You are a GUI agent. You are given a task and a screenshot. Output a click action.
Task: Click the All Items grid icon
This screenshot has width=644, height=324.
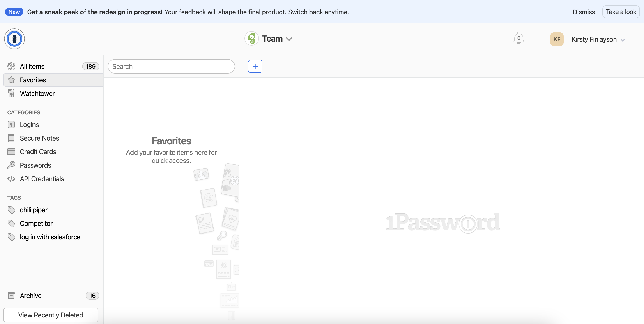pos(11,66)
